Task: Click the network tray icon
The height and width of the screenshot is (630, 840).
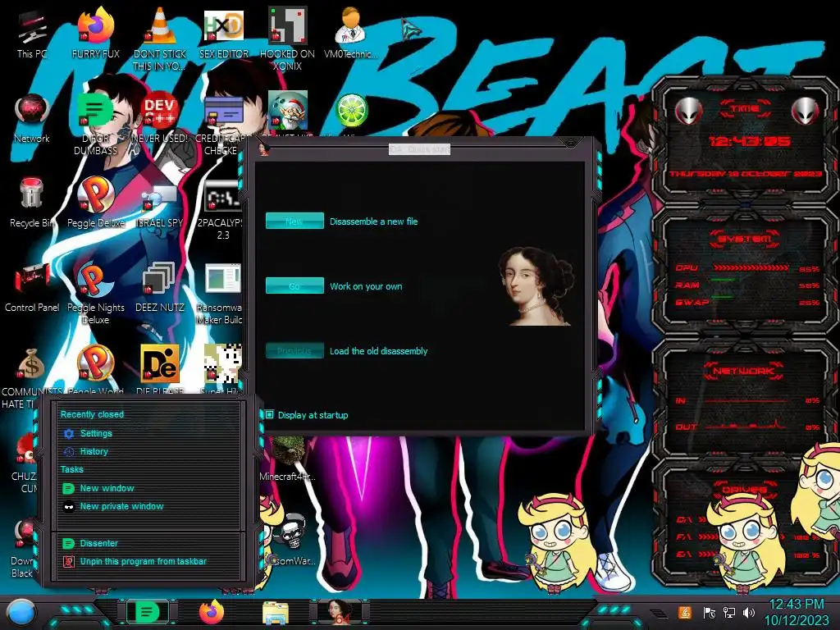Action: point(728,612)
